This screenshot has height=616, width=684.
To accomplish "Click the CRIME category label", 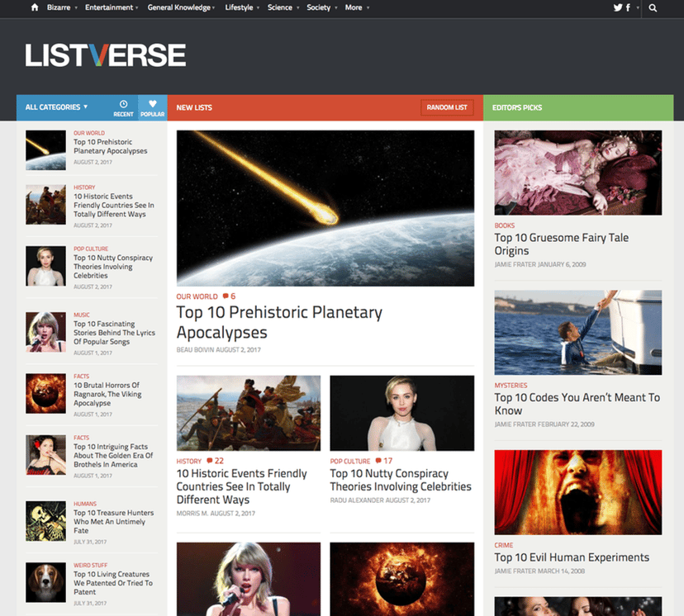I will click(x=503, y=545).
